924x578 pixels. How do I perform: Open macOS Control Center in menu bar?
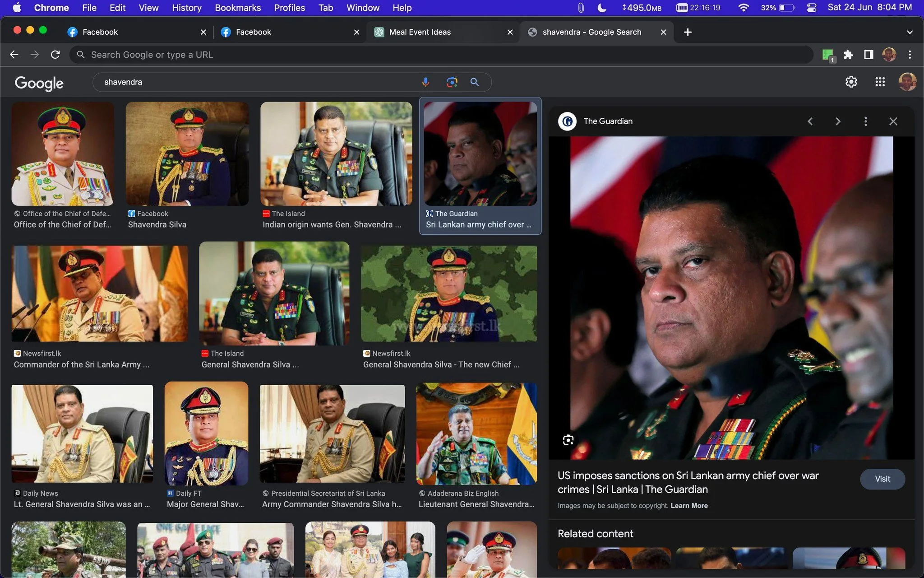(x=811, y=8)
